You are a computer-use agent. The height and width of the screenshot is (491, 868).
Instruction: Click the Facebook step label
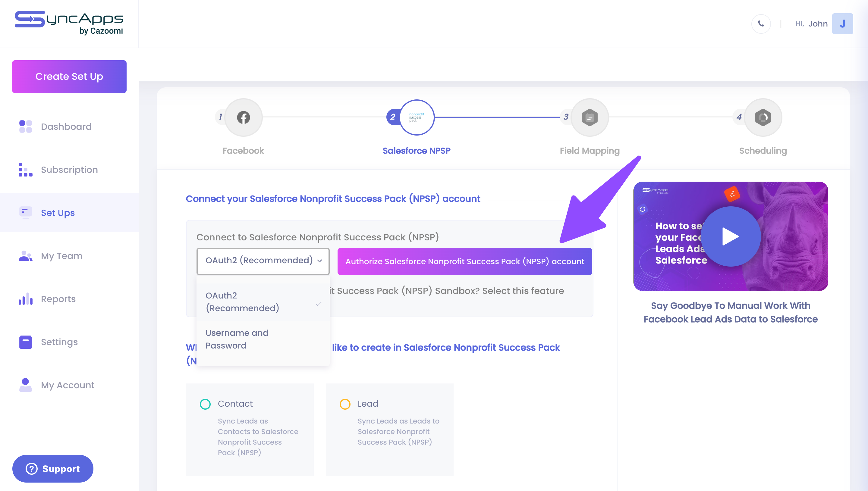(x=243, y=151)
